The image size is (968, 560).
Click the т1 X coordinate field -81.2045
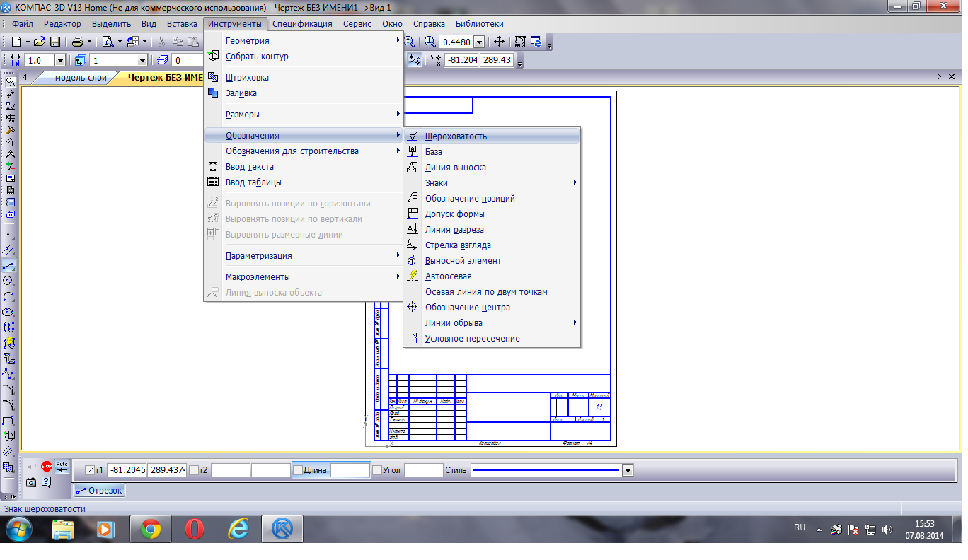tap(127, 470)
